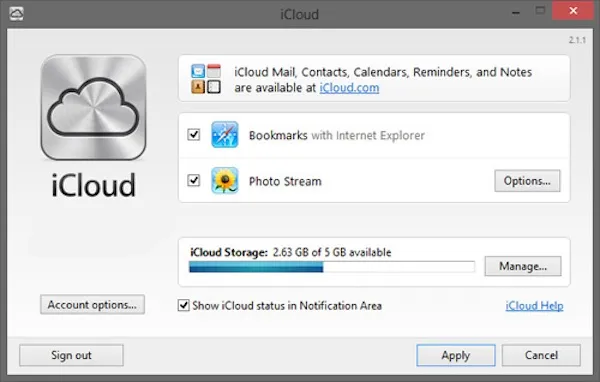Screen dimensions: 600x382
Task: Click the large iCloud logo image
Action: (93, 107)
